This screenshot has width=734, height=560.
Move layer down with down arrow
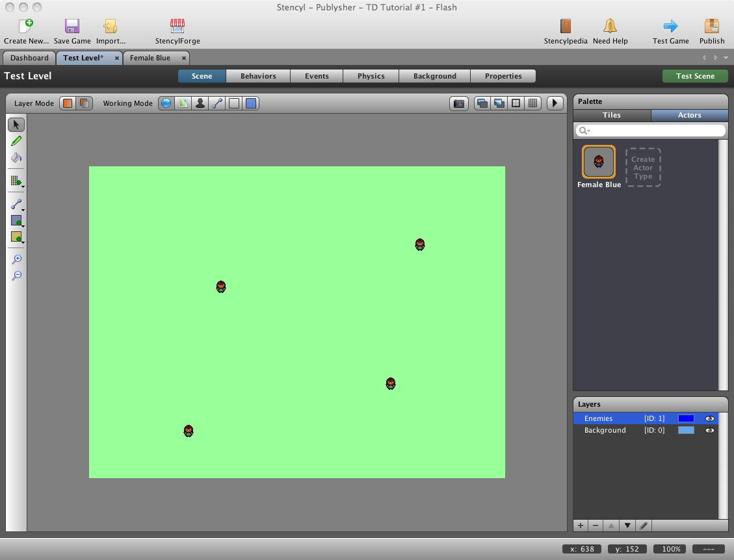(x=627, y=526)
